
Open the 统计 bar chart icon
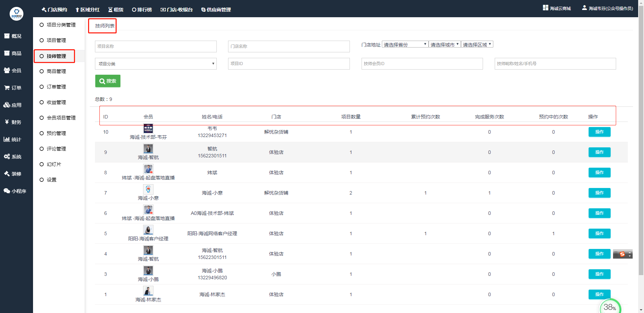(x=7, y=139)
